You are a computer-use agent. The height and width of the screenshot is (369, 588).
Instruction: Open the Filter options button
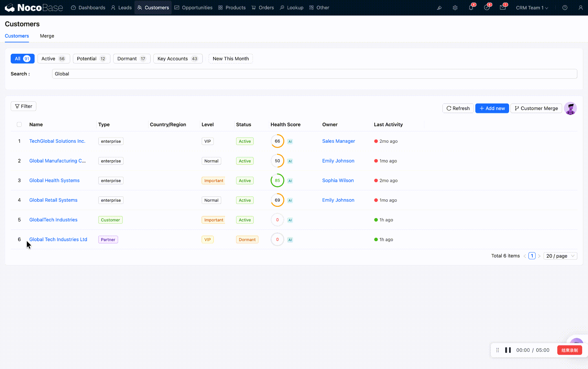pyautogui.click(x=24, y=106)
